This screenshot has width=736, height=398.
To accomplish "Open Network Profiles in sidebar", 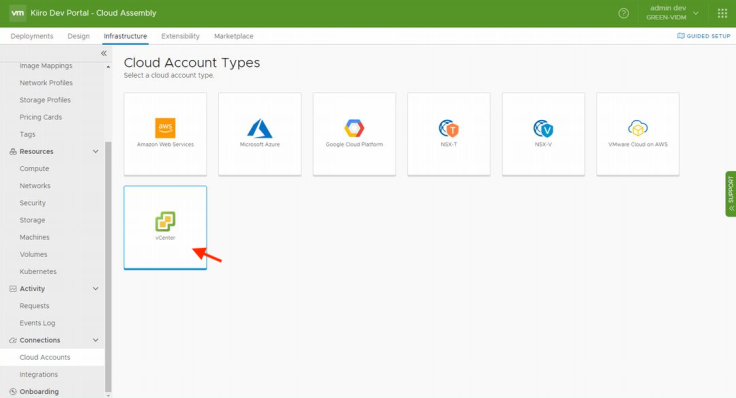I will coord(46,83).
